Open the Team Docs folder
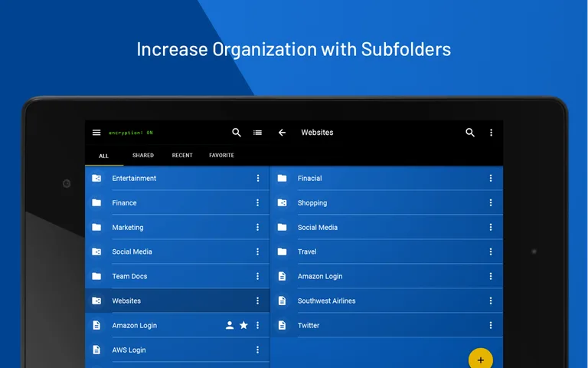 [x=130, y=276]
